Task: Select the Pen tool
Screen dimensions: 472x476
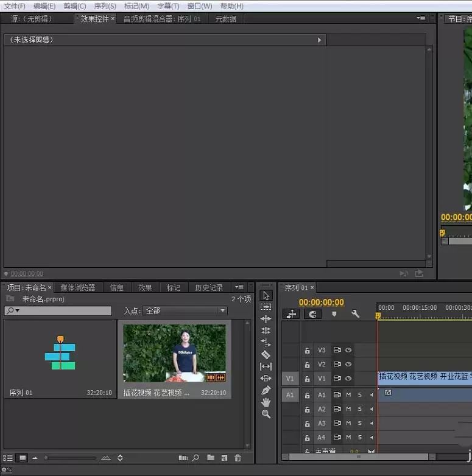Action: [266, 390]
